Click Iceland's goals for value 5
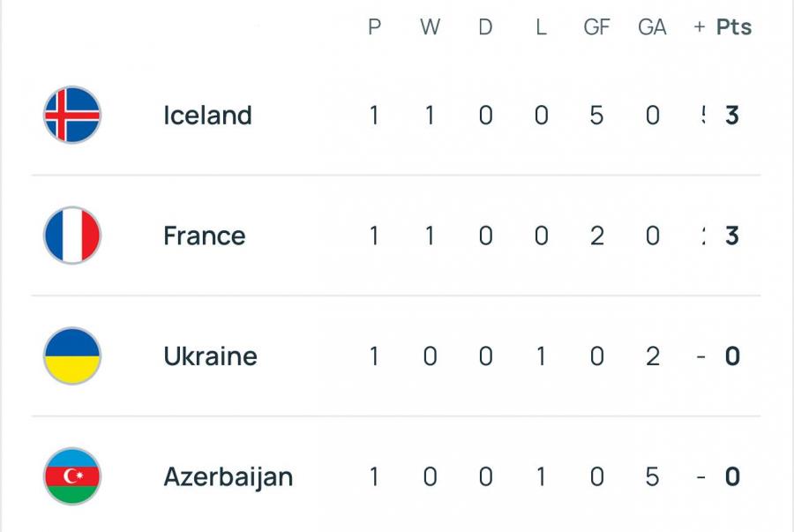The height and width of the screenshot is (532, 794). tap(596, 116)
